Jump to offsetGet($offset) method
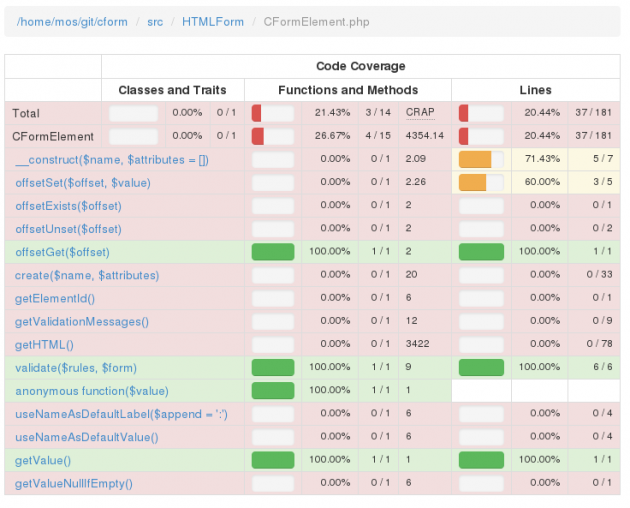Viewport: 630px width, 508px height. click(62, 252)
